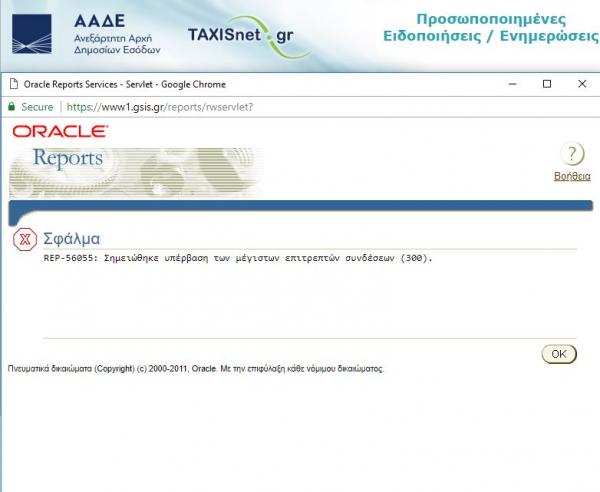Open the Βοήθεια help link

pos(571,176)
